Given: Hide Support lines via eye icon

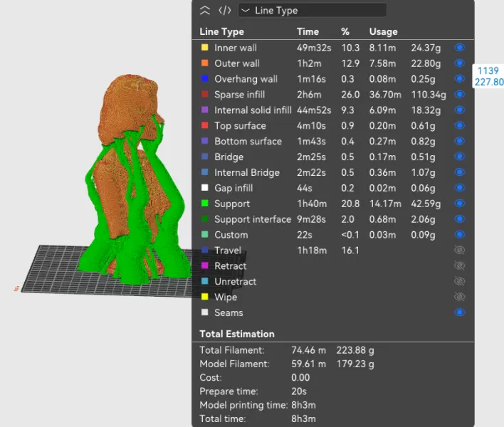Looking at the screenshot, I should point(460,204).
